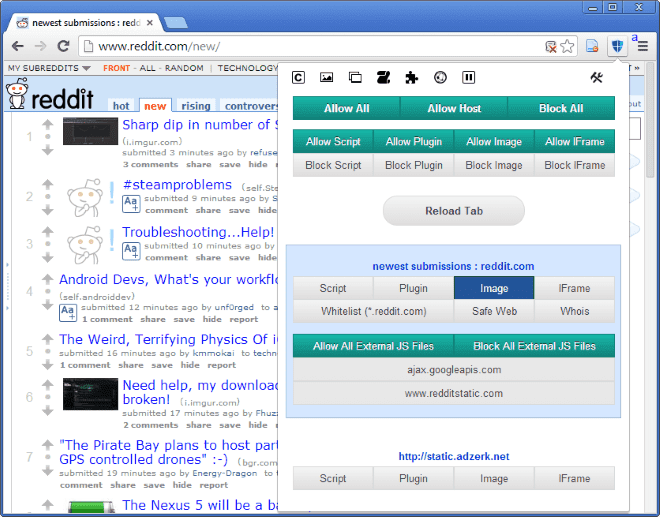Image resolution: width=660 pixels, height=517 pixels.
Task: Expand the Aa text preview on #steamproblems
Action: tap(131, 203)
